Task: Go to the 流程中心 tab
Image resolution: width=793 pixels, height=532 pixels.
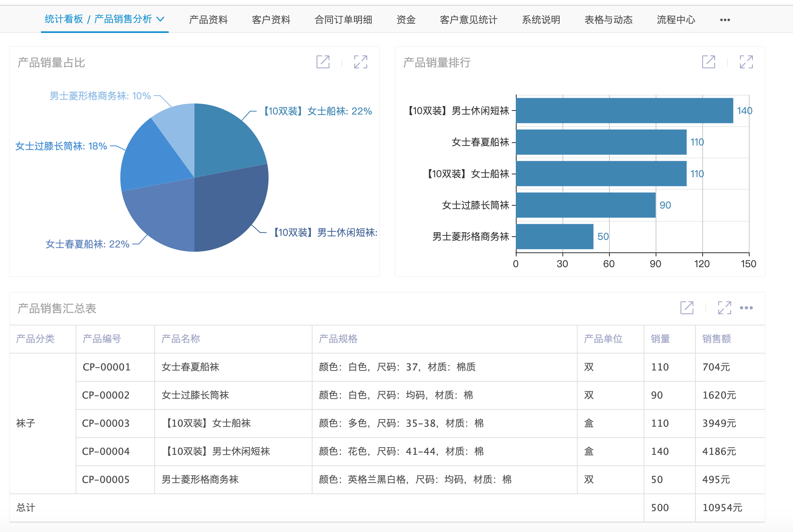Action: (x=676, y=20)
